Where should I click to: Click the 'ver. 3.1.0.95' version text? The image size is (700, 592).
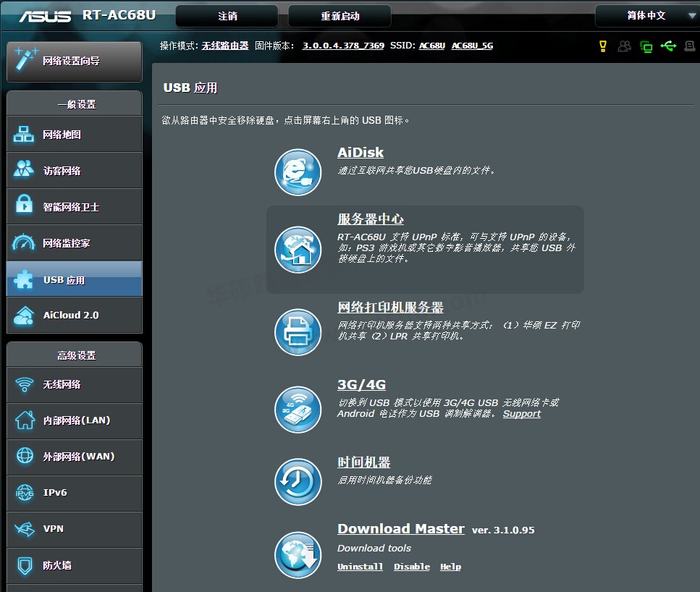coord(503,530)
